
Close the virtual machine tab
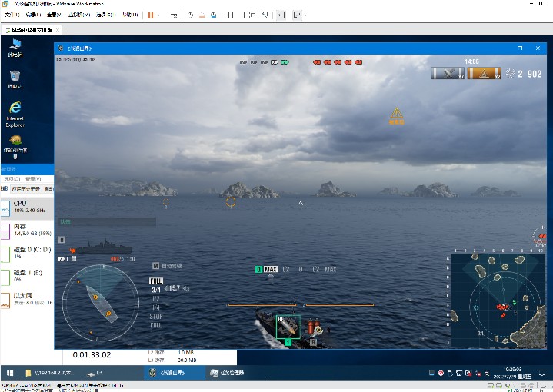tap(58, 30)
